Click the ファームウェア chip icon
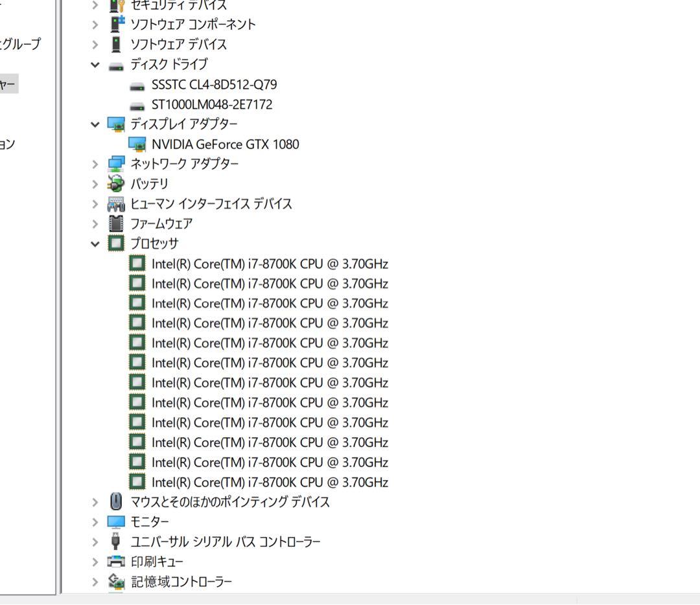This screenshot has width=700, height=605. click(117, 223)
